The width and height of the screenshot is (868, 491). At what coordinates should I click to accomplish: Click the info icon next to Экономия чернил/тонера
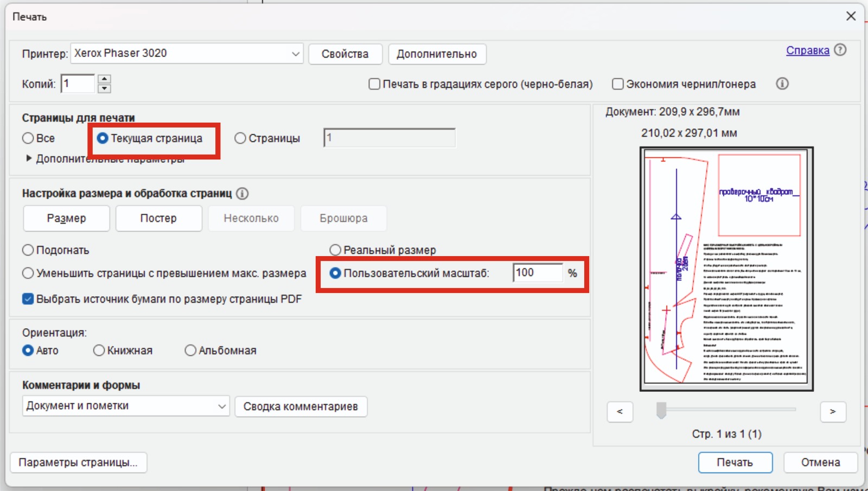point(782,84)
